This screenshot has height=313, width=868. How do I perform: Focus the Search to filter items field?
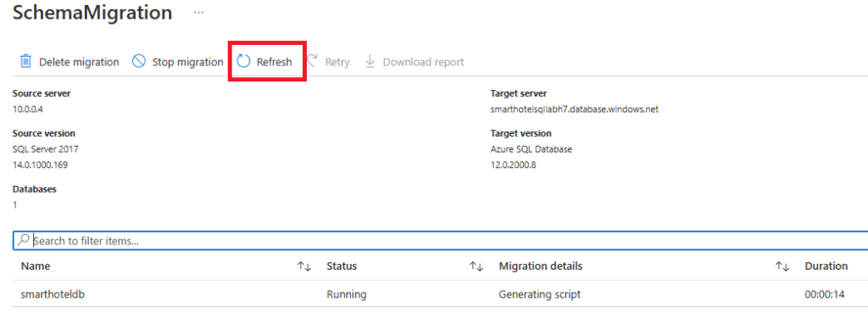tap(440, 241)
